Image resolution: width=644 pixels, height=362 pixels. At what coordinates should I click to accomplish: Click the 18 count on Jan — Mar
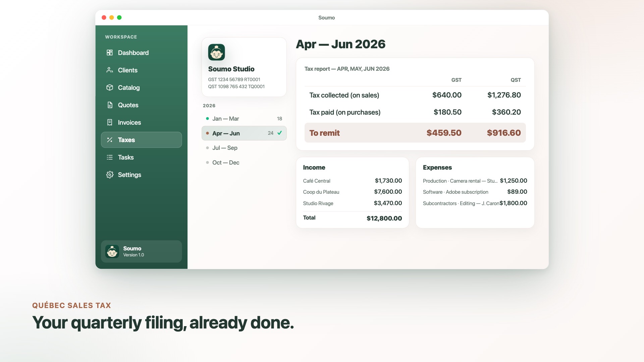pos(279,119)
